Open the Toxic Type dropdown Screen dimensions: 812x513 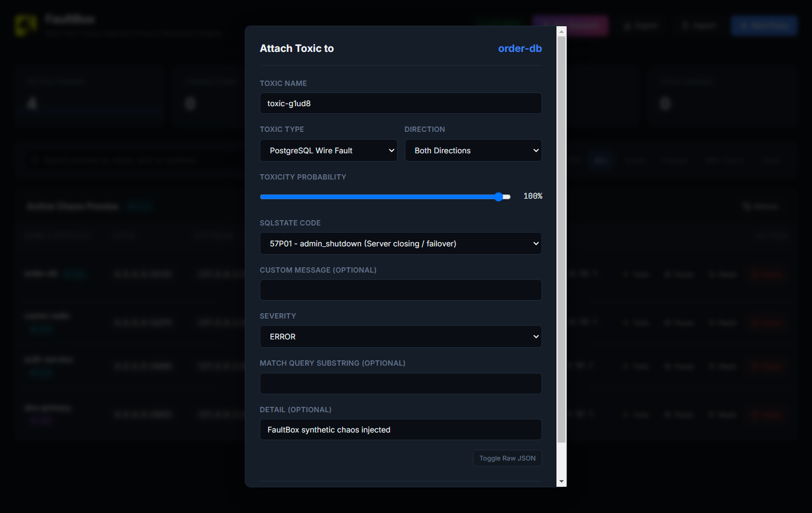[328, 150]
